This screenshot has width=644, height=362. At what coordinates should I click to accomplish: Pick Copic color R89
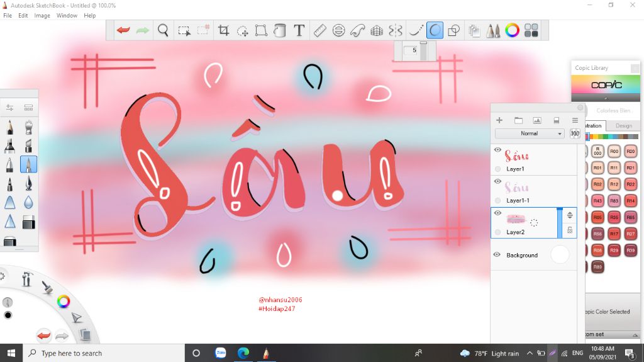click(x=597, y=266)
